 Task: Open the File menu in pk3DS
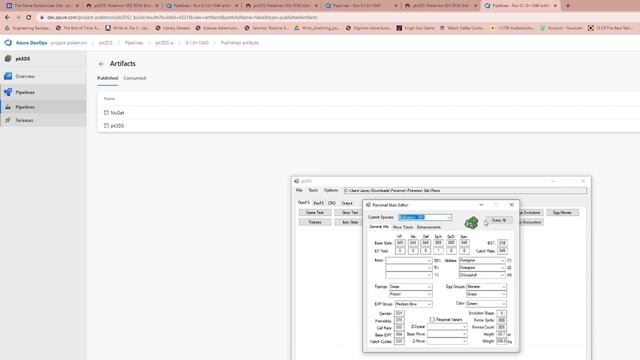pos(299,190)
